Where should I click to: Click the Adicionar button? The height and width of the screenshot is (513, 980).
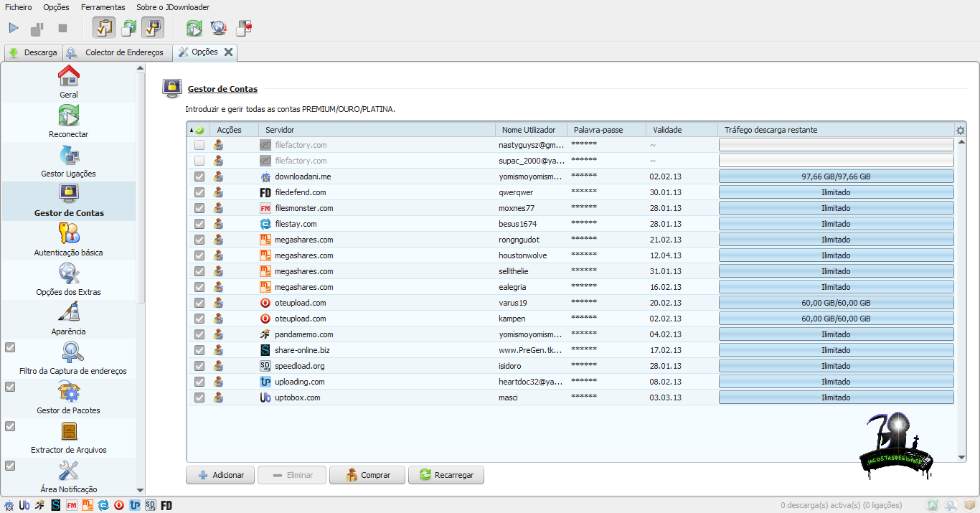click(x=221, y=475)
